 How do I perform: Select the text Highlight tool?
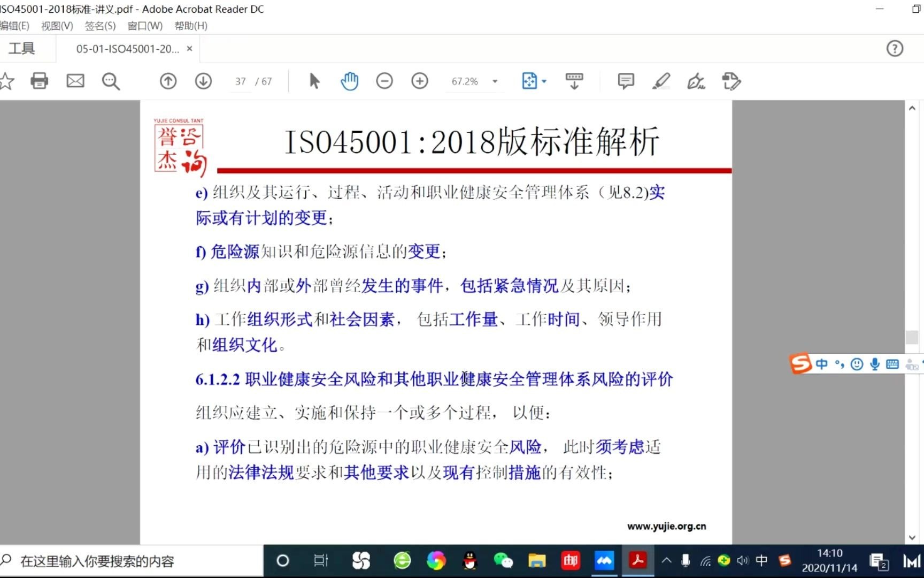tap(661, 81)
